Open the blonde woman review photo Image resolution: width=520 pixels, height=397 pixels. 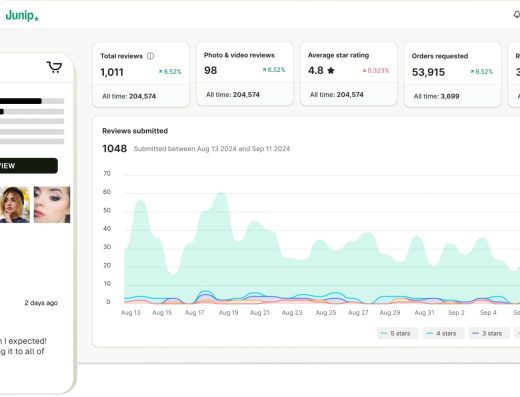15,205
